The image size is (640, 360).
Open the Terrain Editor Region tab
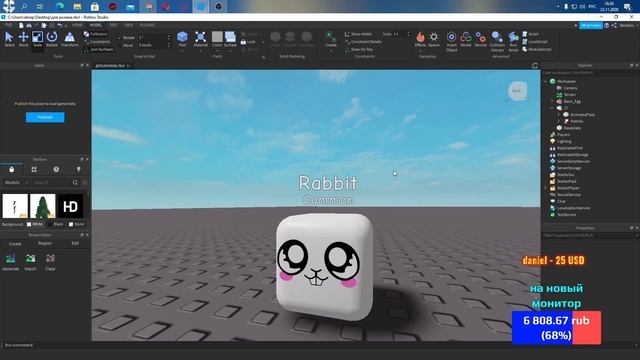tap(45, 244)
